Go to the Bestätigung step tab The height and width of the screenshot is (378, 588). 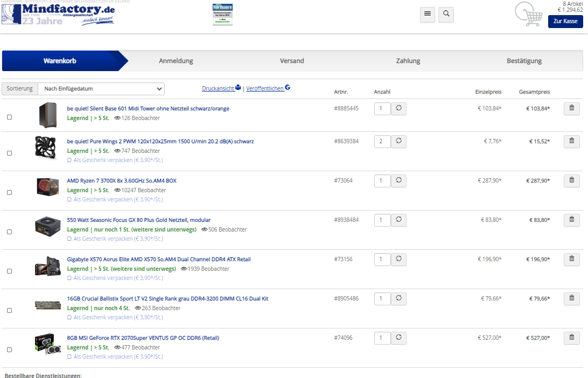pos(524,61)
